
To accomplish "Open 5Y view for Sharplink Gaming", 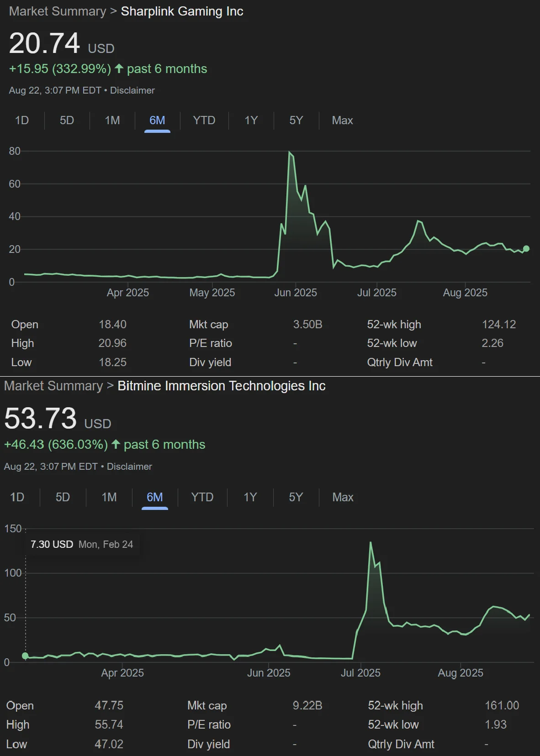I will (x=296, y=120).
